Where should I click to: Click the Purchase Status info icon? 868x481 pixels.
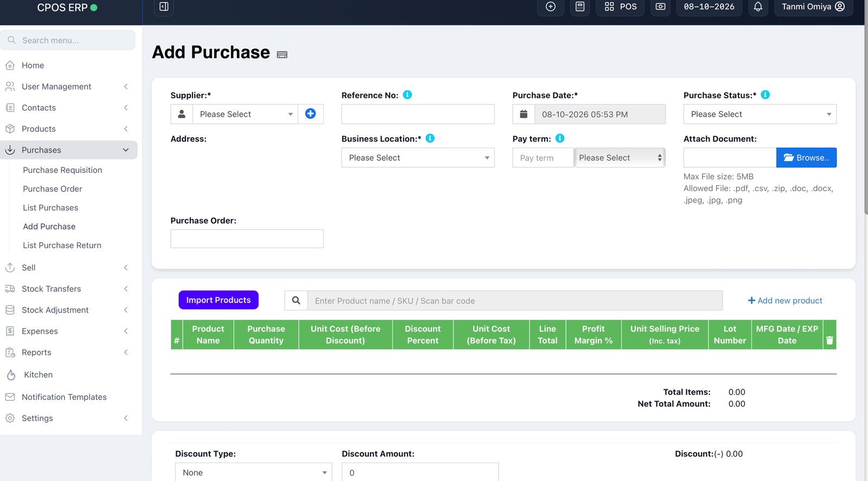[x=765, y=95]
